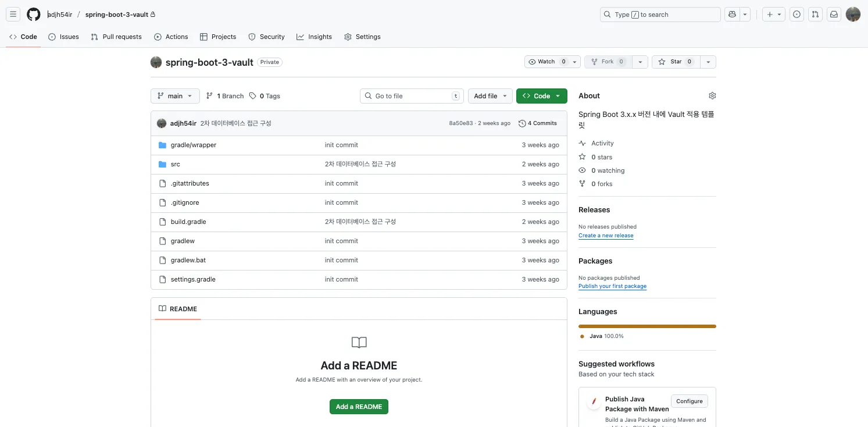Open the main branch selector dropdown
The image size is (868, 427).
(x=175, y=96)
